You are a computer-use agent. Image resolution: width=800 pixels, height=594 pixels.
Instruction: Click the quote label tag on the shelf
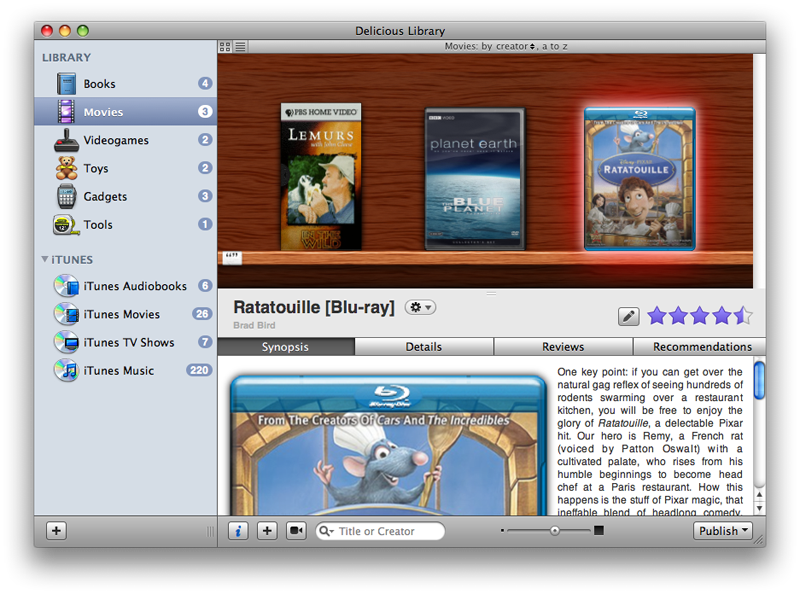232,257
